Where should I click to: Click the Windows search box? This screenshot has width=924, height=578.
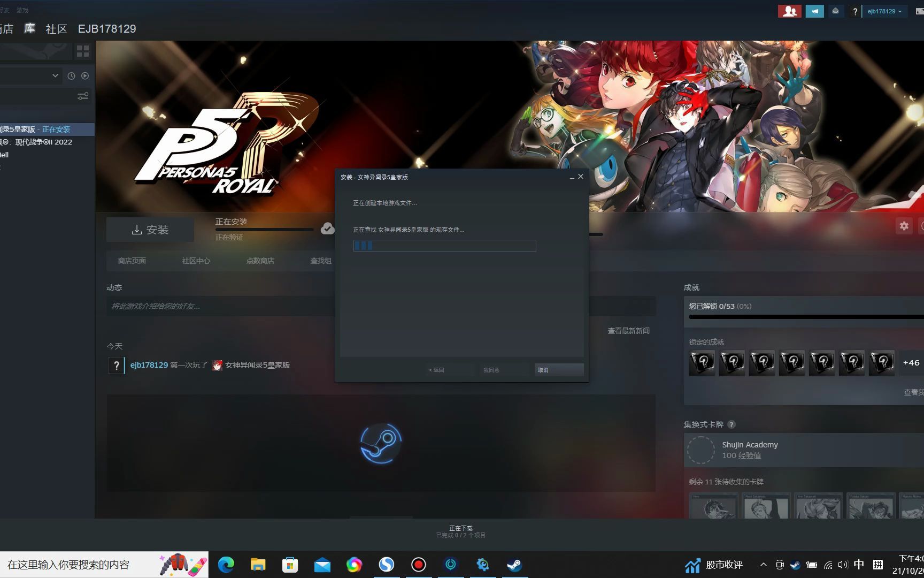(x=104, y=565)
